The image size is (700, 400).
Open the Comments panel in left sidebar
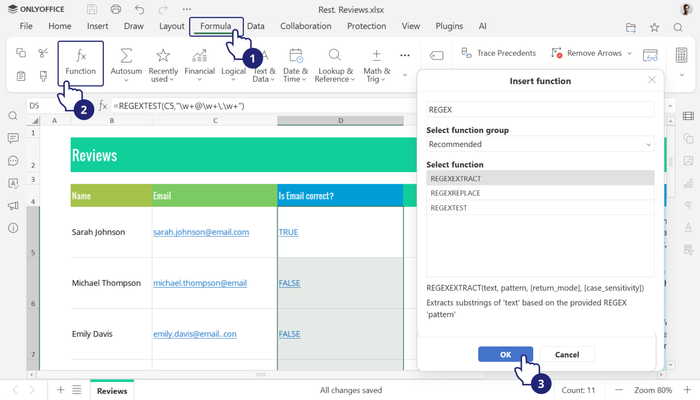pyautogui.click(x=13, y=138)
